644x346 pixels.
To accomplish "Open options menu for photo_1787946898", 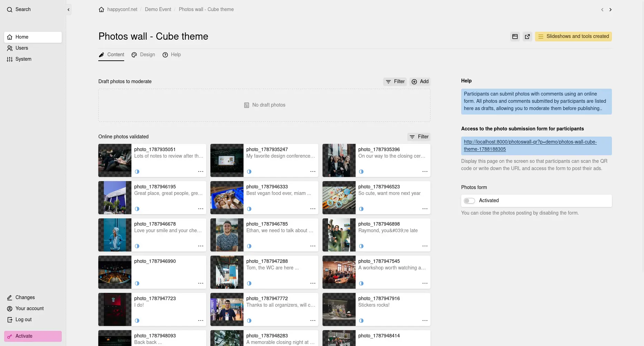I will click(x=425, y=246).
